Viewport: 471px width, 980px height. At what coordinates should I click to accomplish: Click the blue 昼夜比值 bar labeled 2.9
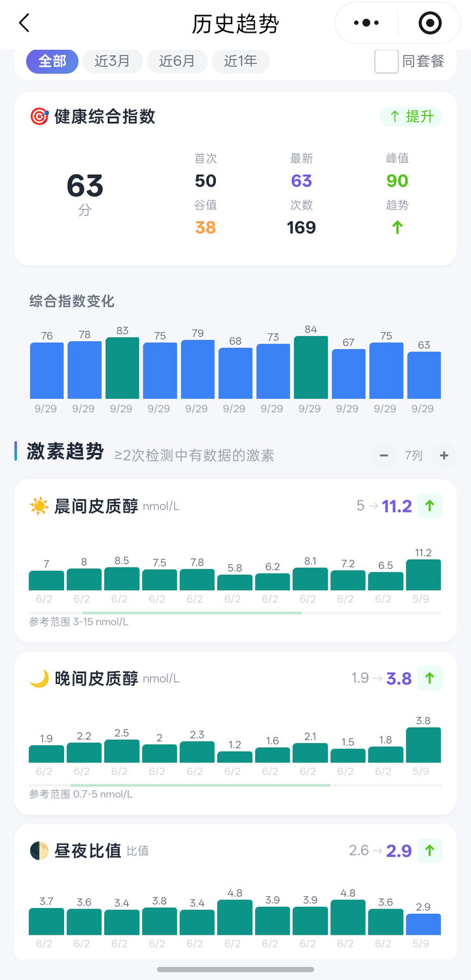pyautogui.click(x=423, y=924)
